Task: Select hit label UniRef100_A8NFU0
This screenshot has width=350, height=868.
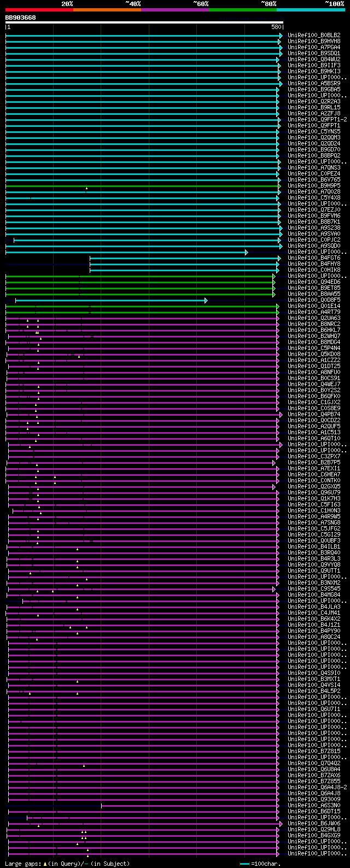Action: (314, 372)
